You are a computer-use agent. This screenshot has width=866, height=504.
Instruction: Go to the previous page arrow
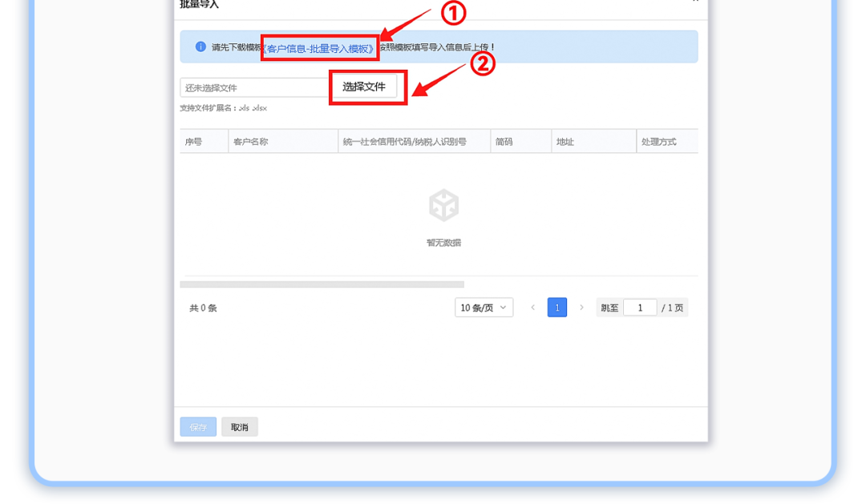click(x=533, y=308)
